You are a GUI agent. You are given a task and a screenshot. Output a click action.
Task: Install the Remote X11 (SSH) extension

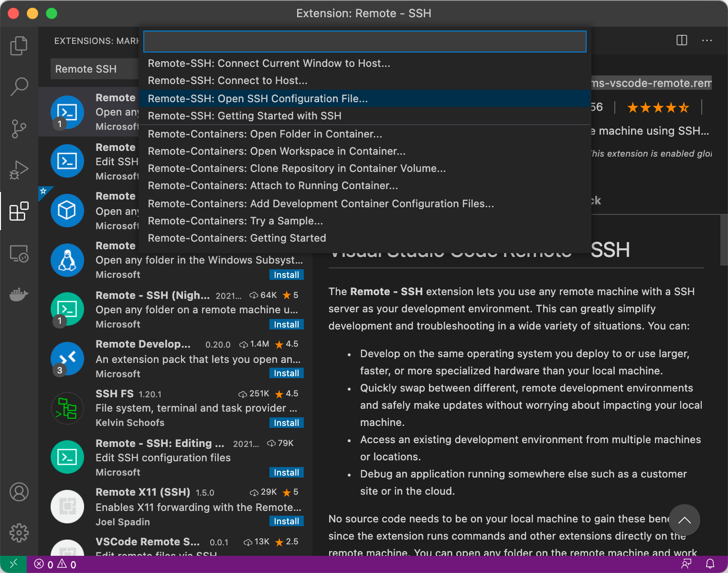coord(286,521)
